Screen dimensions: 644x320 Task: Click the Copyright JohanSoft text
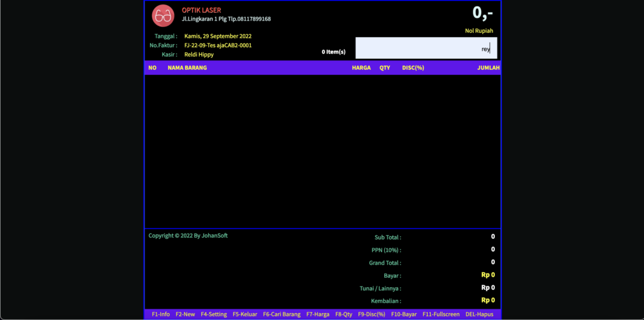[x=188, y=236]
